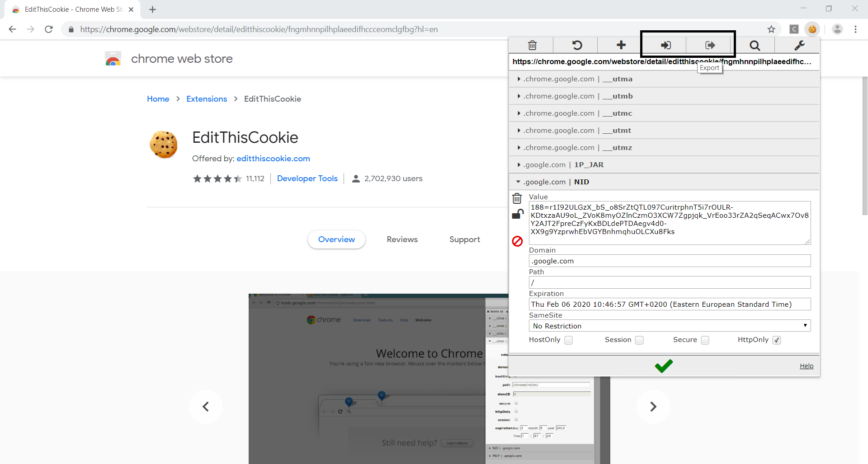
Task: Switch to the Reviews tab
Action: click(402, 239)
